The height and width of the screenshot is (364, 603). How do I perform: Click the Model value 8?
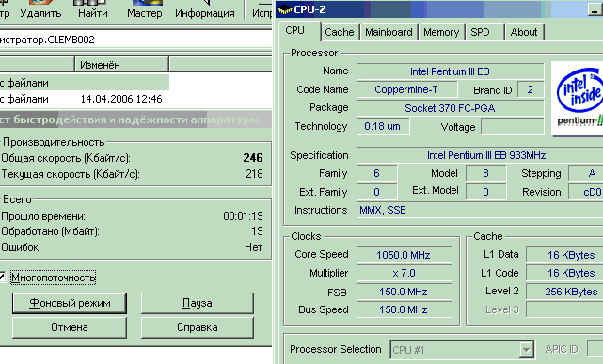click(485, 173)
